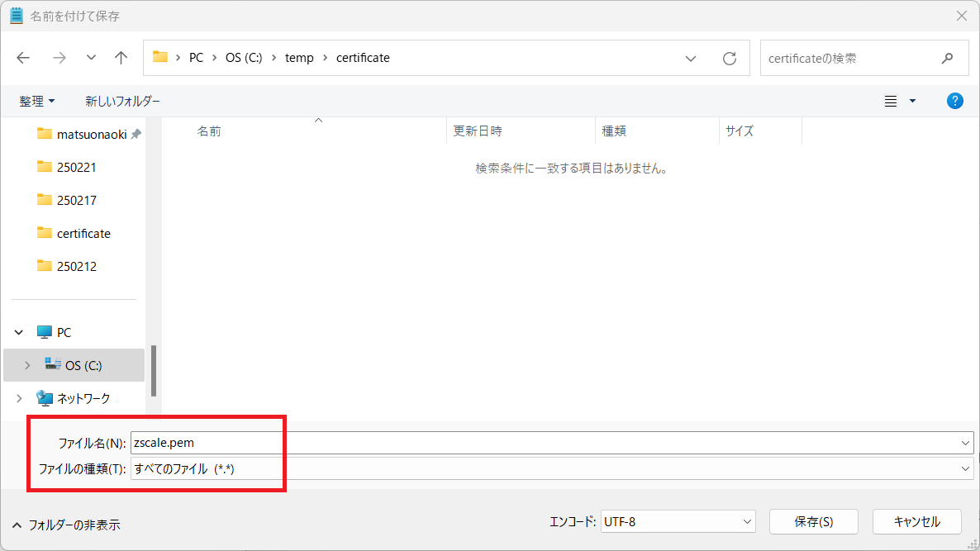Image resolution: width=980 pixels, height=551 pixels.
Task: Click the search magnifier in certificateの検索 box
Action: [x=947, y=57]
